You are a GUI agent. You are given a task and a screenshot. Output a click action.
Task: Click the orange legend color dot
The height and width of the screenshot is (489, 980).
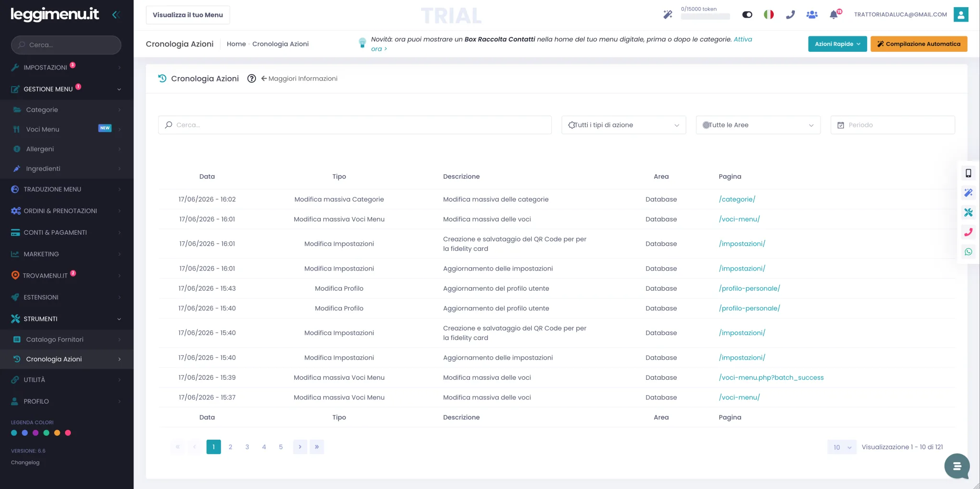click(x=57, y=433)
